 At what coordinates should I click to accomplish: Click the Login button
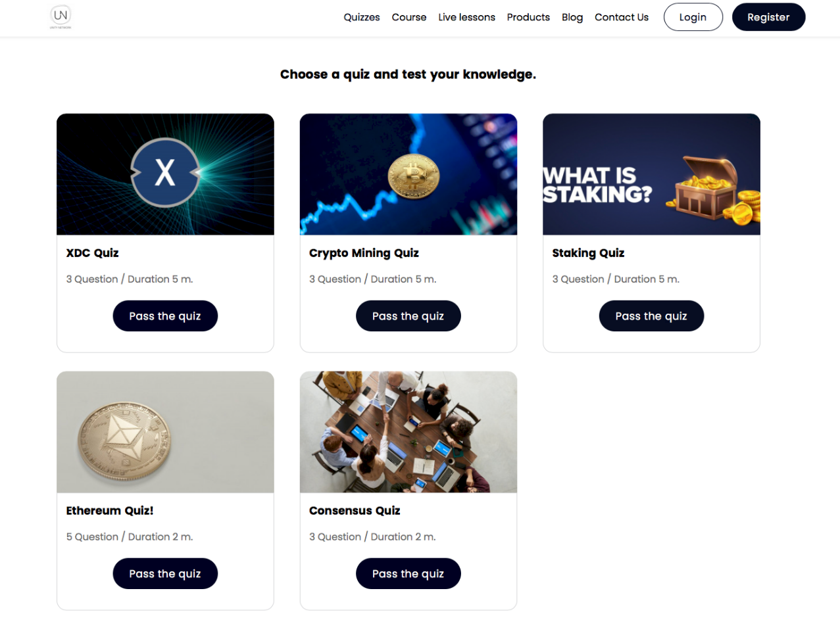pos(693,17)
